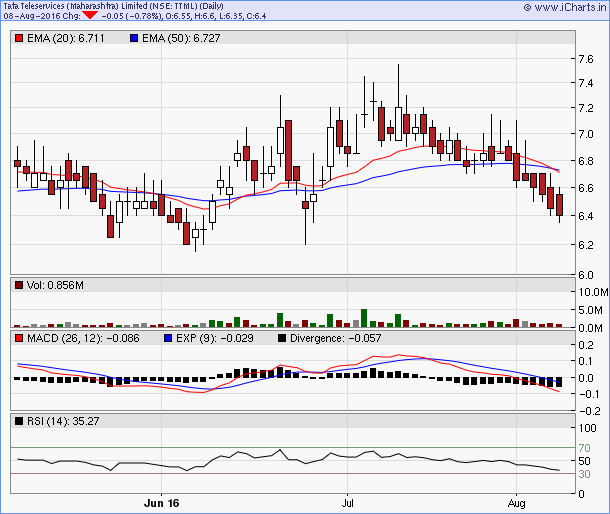This screenshot has height=514, width=610.
Task: Click the 10.0M volume axis label
Action: [x=593, y=292]
